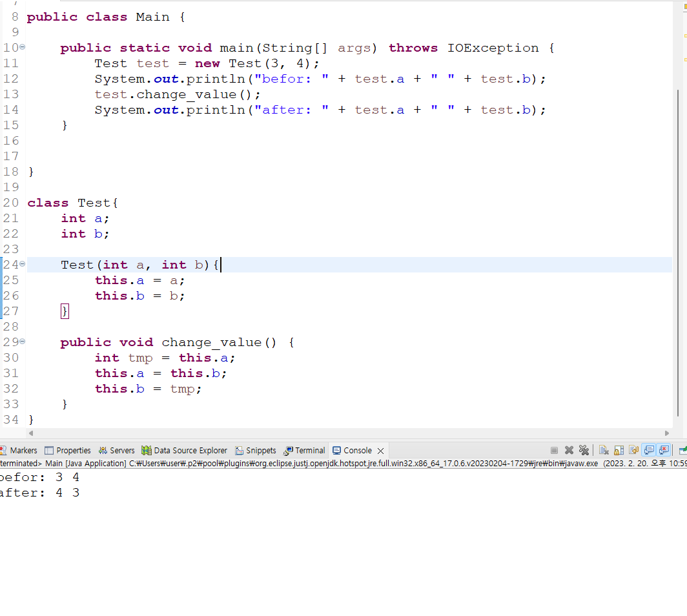Viewport: 687px width, 616px height.
Task: Remove launch using the single X icon
Action: click(569, 451)
